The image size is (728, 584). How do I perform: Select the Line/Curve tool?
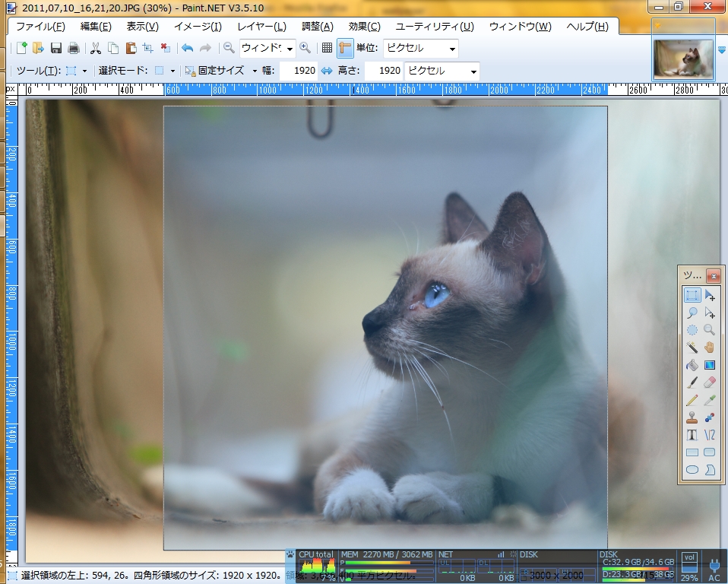(x=710, y=435)
